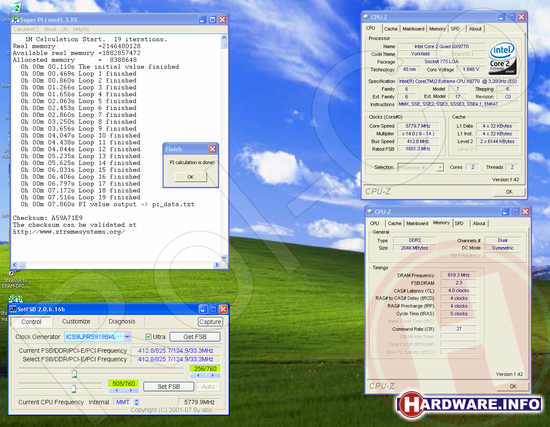Open the Diagnosis tab in SetFSB
The height and width of the screenshot is (427, 550).
tap(122, 321)
